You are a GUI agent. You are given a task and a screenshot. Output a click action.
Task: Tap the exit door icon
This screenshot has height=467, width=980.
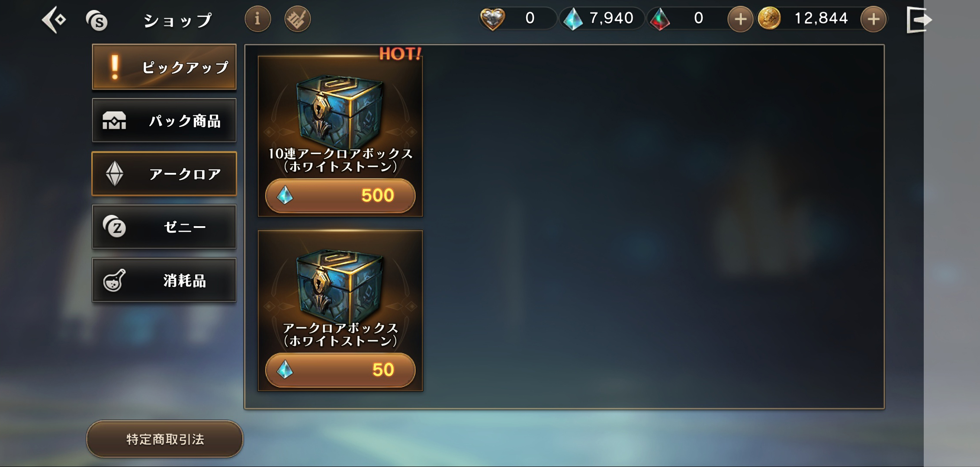[x=919, y=20]
